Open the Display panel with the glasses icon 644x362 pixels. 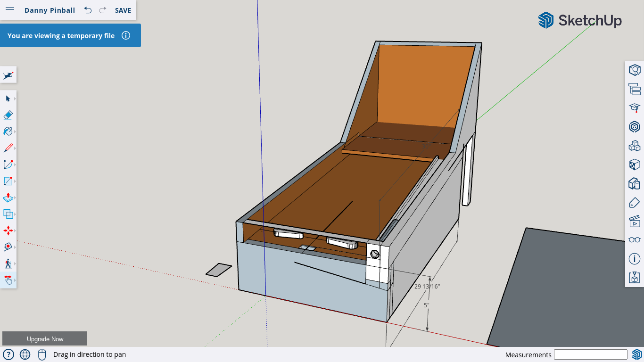coord(634,239)
